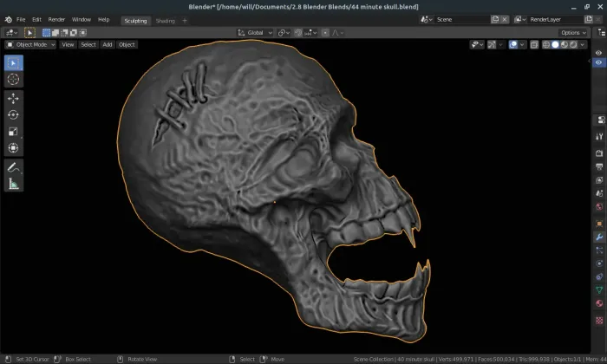The image size is (607, 364).
Task: Open the Modifier properties wrench tab
Action: (599, 237)
